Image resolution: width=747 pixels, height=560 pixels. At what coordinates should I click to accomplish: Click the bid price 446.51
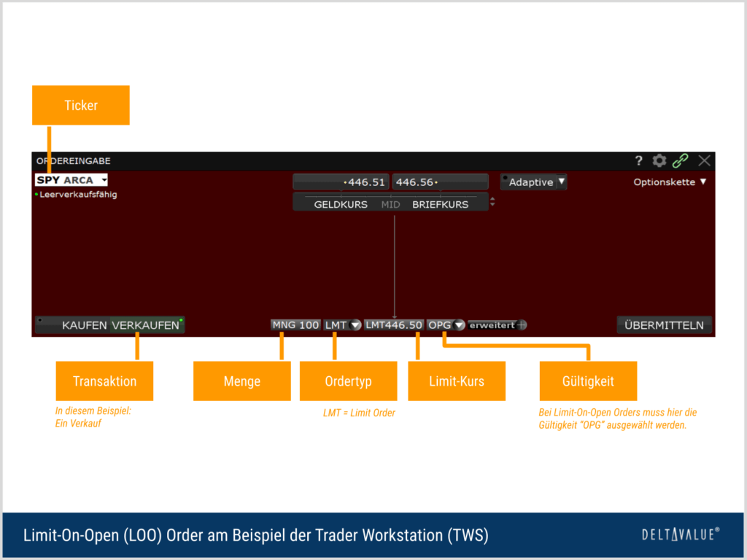341,182
